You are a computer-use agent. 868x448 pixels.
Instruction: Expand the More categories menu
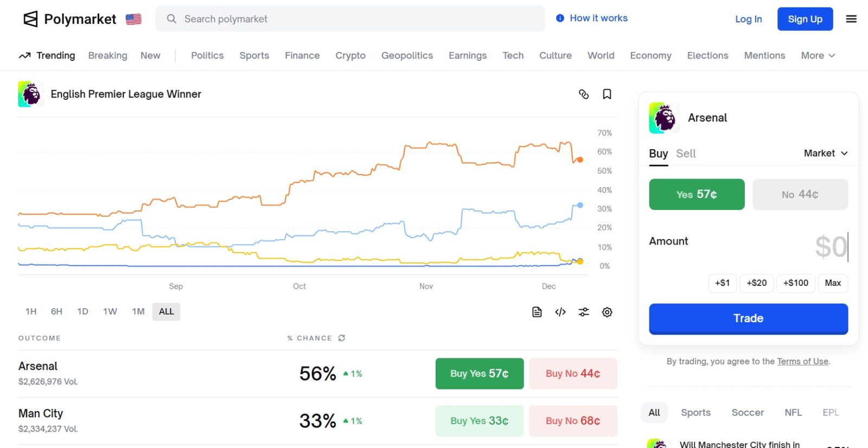[818, 55]
